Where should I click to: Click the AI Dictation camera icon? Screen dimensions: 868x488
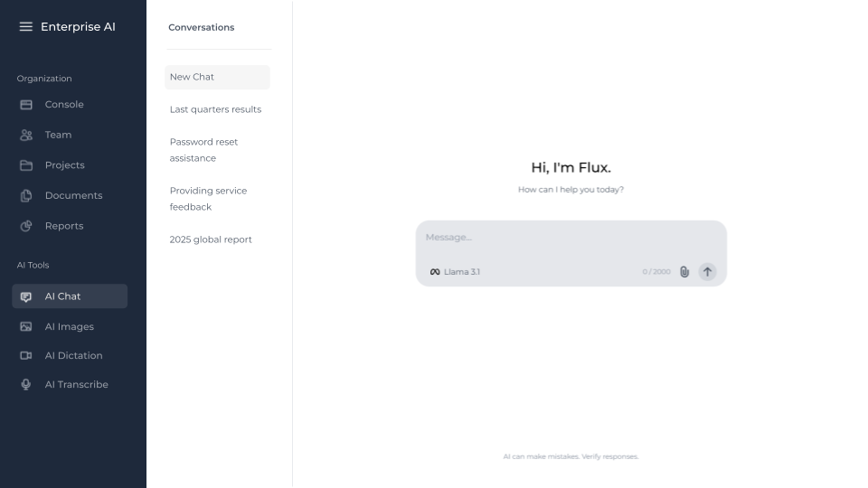[26, 356]
